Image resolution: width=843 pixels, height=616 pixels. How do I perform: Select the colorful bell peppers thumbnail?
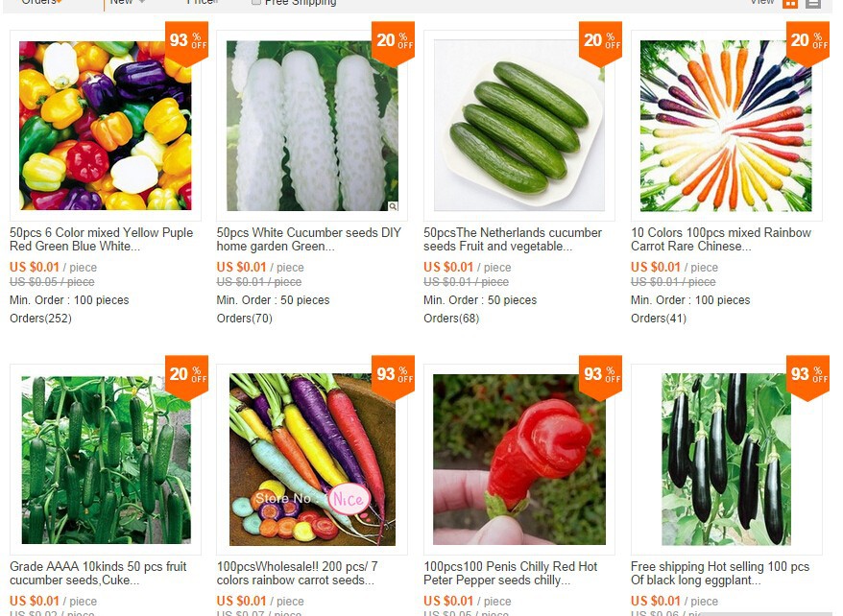(x=106, y=126)
